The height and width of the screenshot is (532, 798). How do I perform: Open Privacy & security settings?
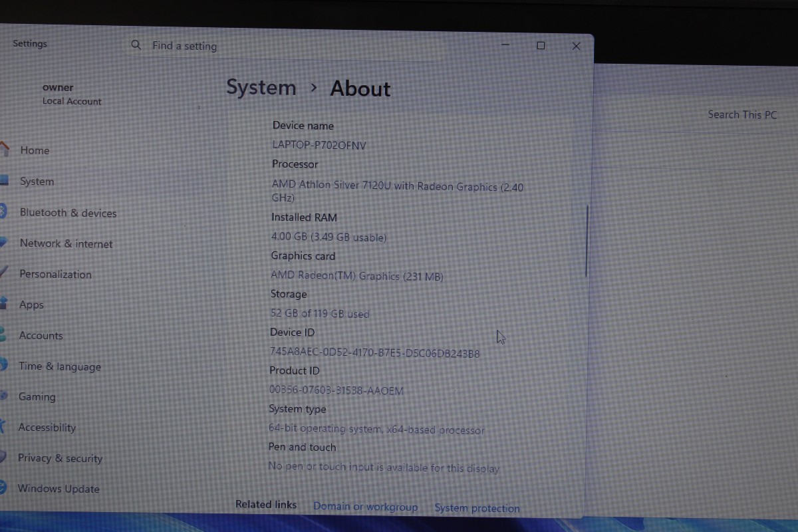(x=60, y=458)
